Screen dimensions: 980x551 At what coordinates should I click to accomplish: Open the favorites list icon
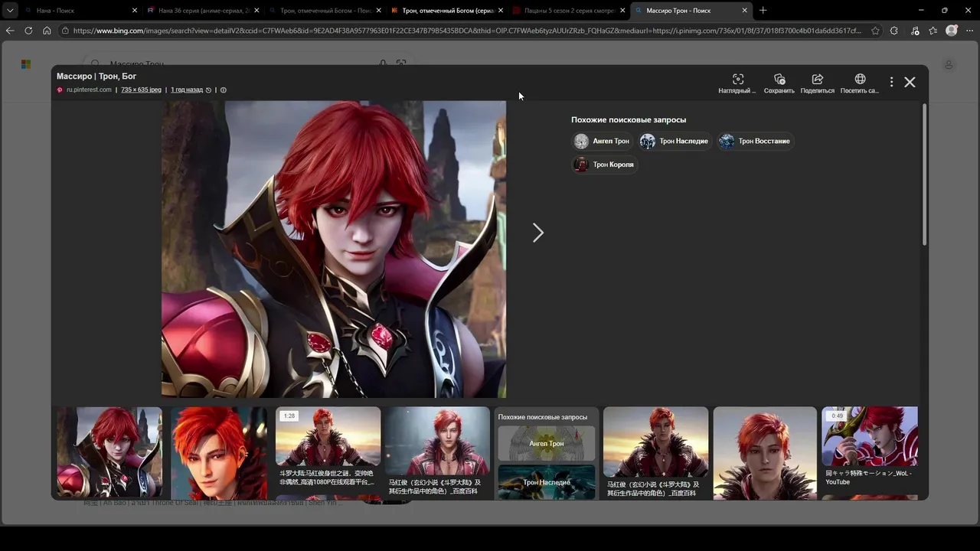click(933, 31)
